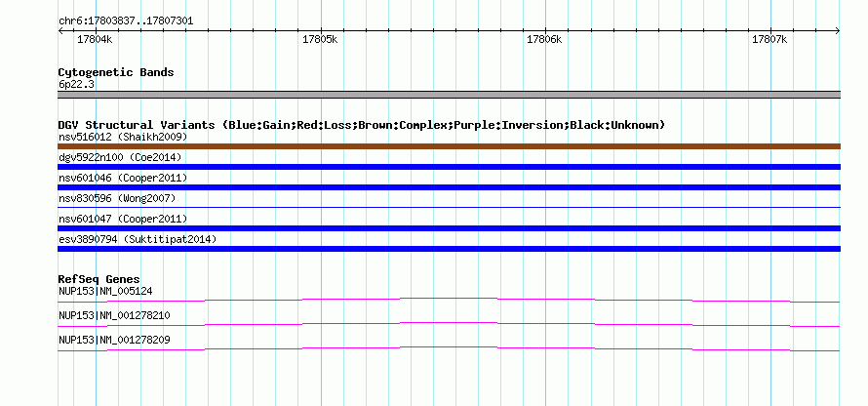Click the brown nsv516012 complex variant bar
The width and height of the screenshot is (868, 406).
(449, 146)
